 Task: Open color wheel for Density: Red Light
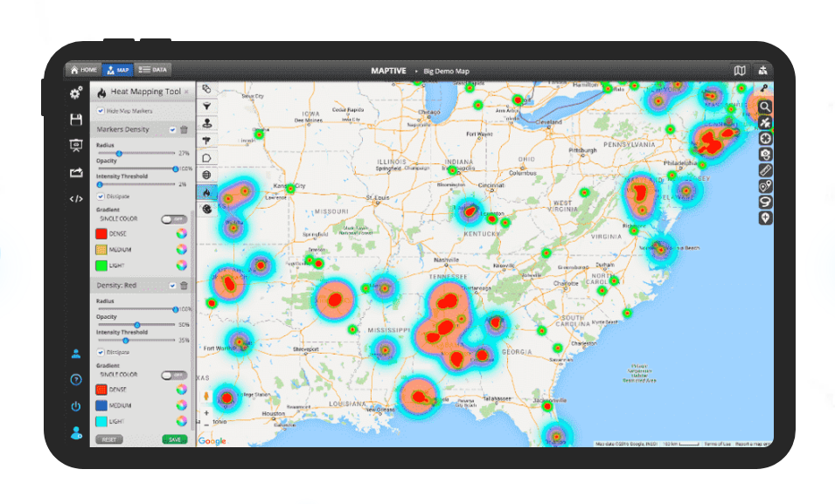point(182,421)
